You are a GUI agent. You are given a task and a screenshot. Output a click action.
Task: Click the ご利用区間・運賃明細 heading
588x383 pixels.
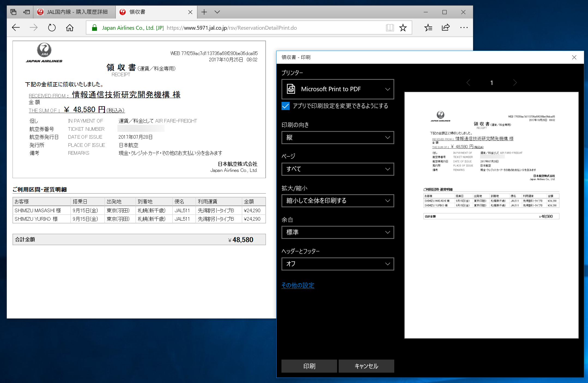40,189
